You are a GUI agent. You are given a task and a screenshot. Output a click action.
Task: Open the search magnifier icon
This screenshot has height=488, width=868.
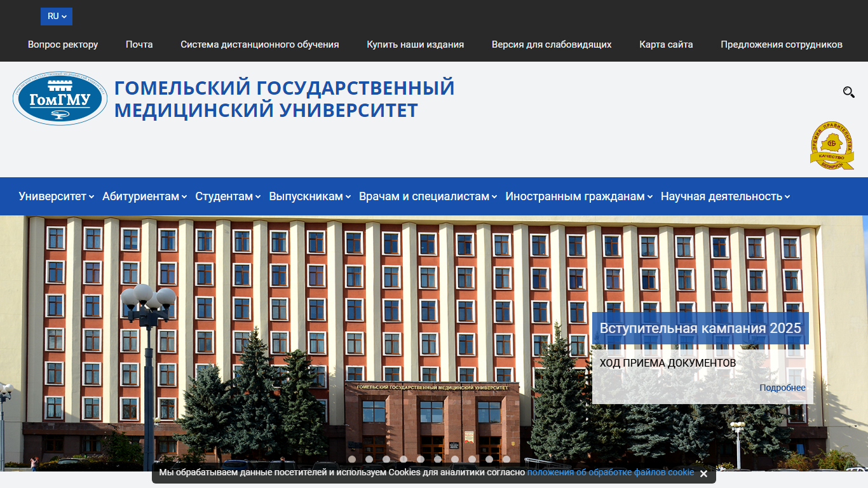tap(848, 92)
